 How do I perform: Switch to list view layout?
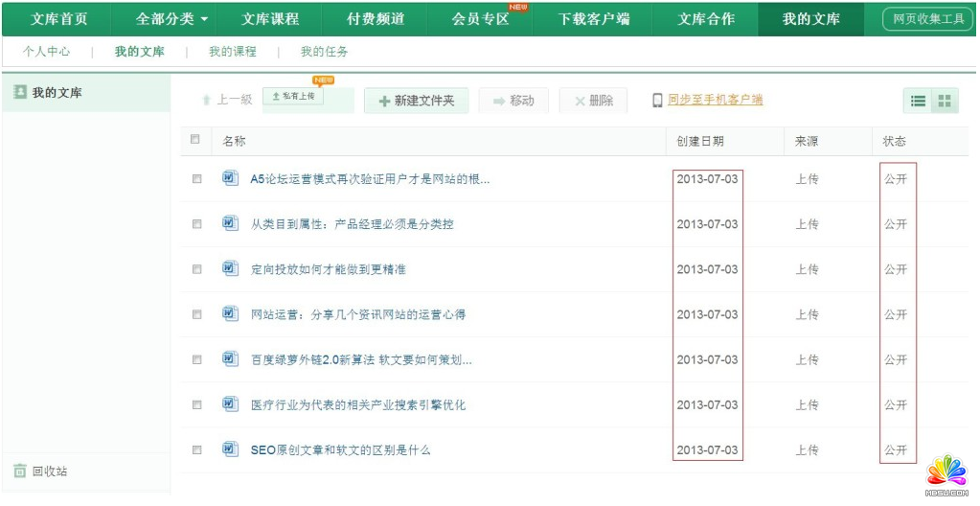click(x=918, y=101)
